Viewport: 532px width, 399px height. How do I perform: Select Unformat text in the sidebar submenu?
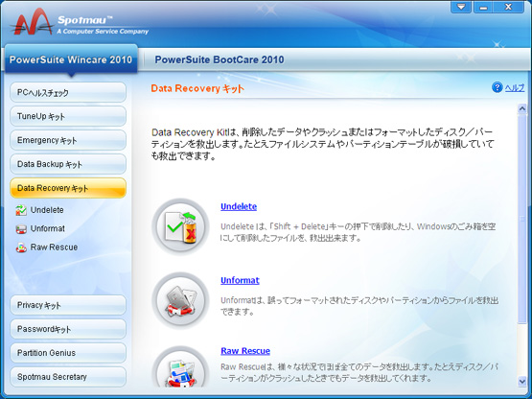coord(48,228)
